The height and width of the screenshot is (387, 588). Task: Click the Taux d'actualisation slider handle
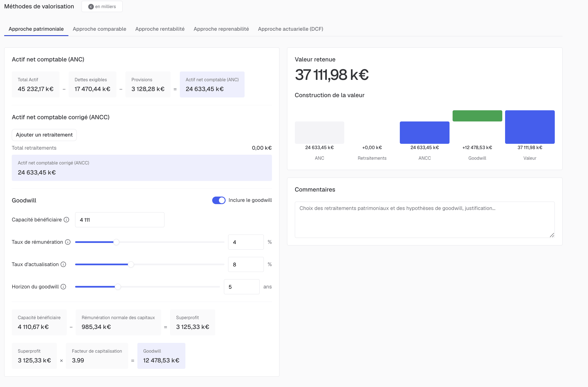point(131,264)
